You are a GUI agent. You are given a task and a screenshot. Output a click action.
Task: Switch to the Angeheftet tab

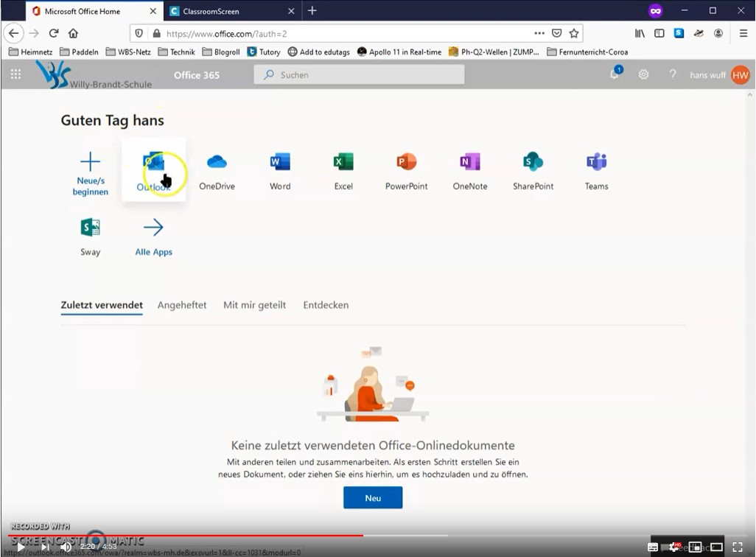[182, 305]
